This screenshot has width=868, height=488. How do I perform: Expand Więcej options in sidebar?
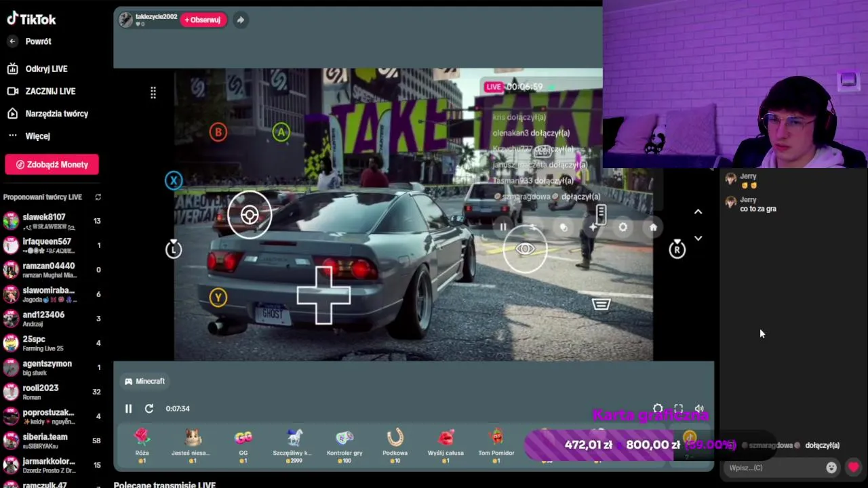29,136
